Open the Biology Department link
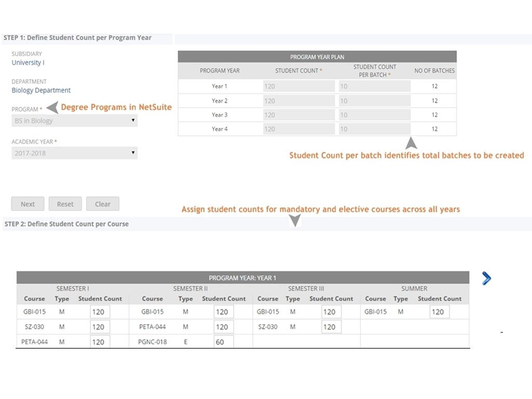The height and width of the screenshot is (399, 532). (41, 90)
